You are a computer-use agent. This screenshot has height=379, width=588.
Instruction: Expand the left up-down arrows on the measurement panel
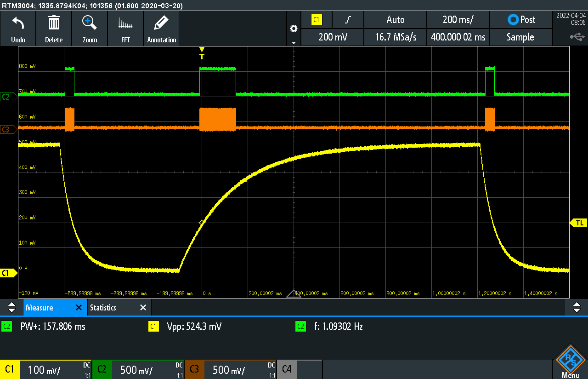11,307
